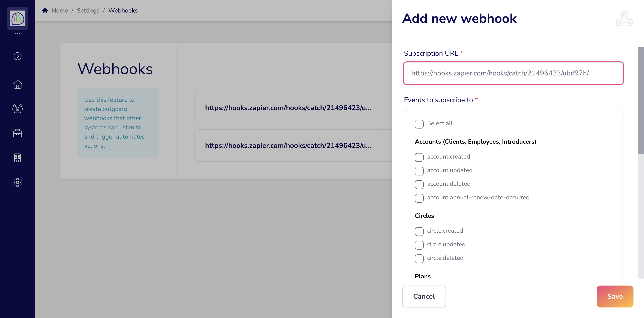Click the Circles section heading
This screenshot has width=644, height=318.
pyautogui.click(x=424, y=216)
